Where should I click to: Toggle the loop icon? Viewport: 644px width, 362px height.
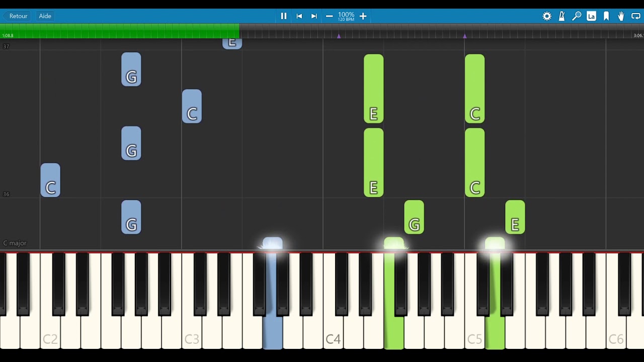tap(636, 16)
